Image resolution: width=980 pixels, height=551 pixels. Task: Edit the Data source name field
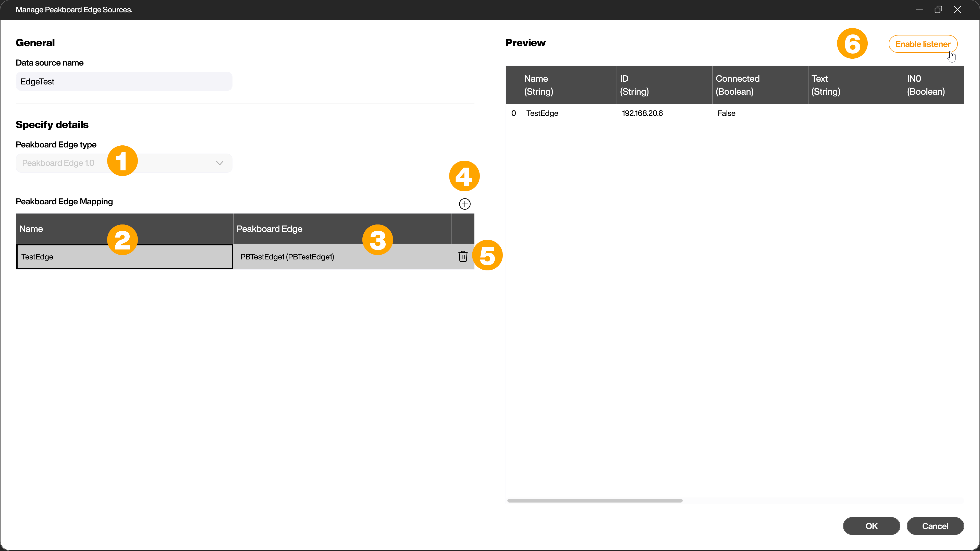pos(124,81)
